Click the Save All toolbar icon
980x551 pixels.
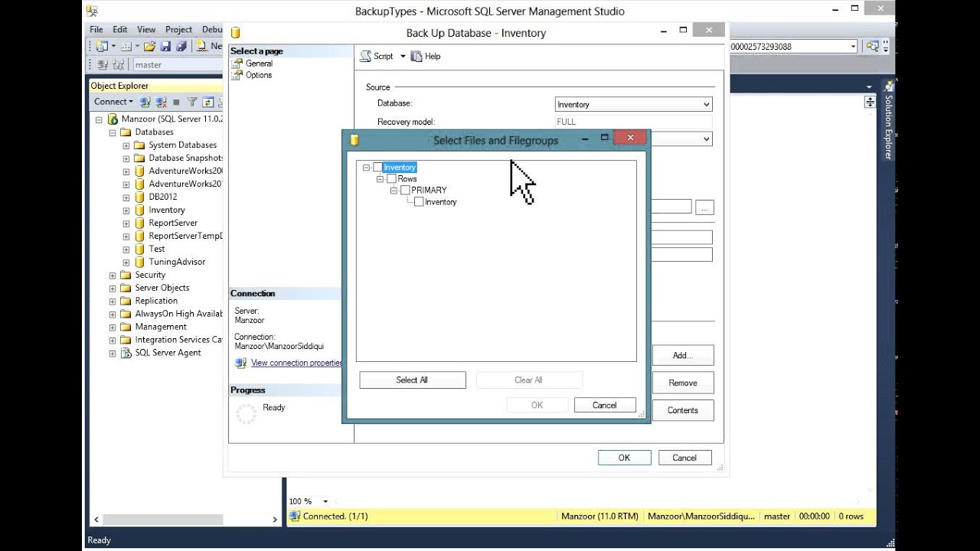pos(181,47)
